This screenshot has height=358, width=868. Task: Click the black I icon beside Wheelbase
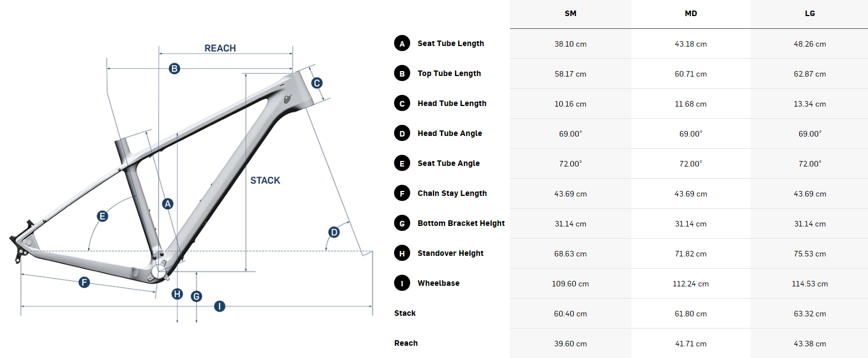402,283
